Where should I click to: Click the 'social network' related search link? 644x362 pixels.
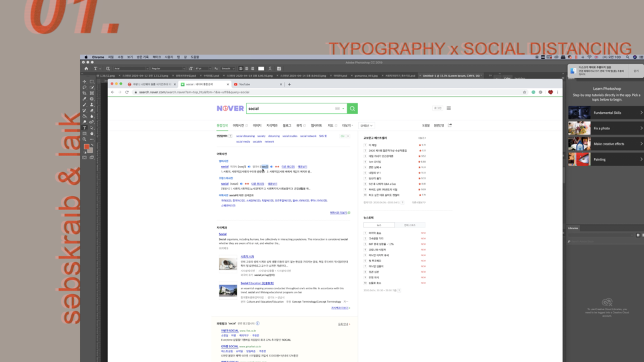coord(308,136)
